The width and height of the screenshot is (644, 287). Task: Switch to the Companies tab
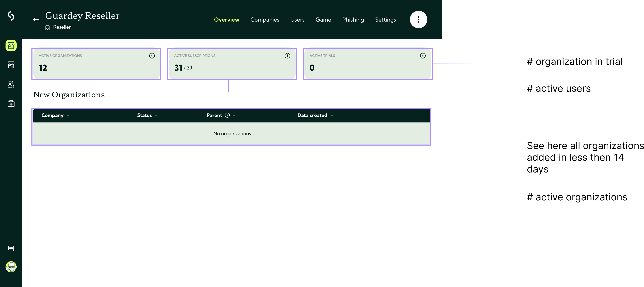[265, 20]
